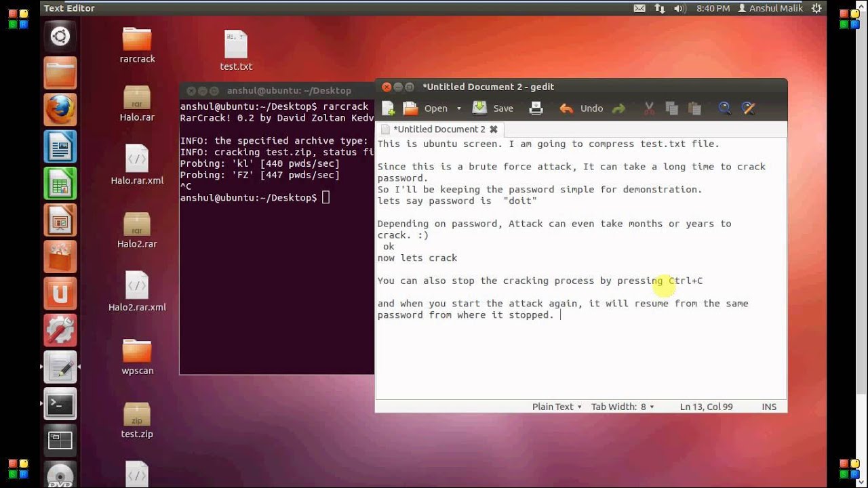The width and height of the screenshot is (868, 488).
Task: Open the Plain Text language dropdown
Action: pos(557,407)
